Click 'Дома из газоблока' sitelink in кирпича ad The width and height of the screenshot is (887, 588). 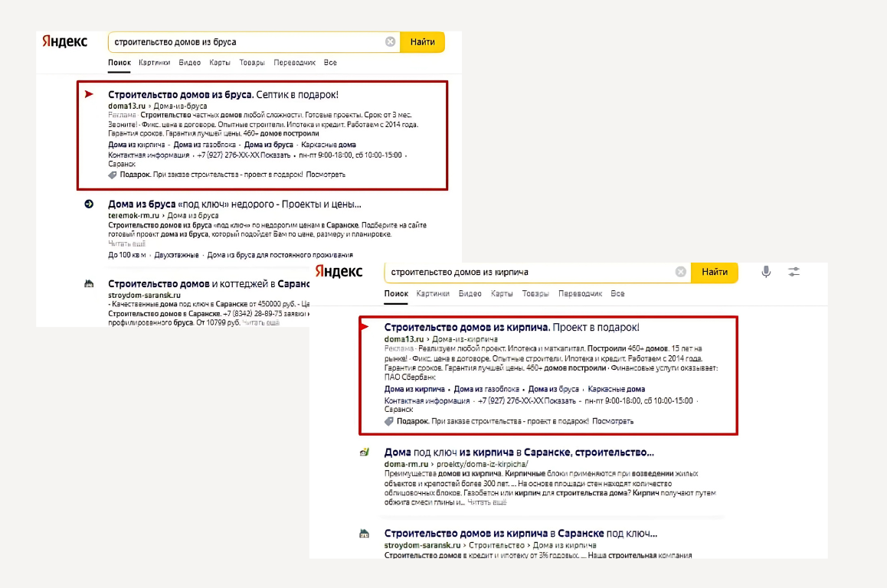pyautogui.click(x=486, y=389)
